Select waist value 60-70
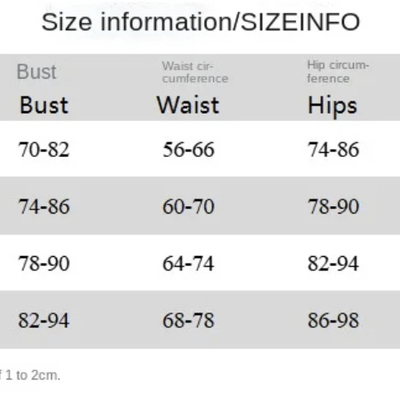Image resolution: width=400 pixels, height=400 pixels. (188, 206)
